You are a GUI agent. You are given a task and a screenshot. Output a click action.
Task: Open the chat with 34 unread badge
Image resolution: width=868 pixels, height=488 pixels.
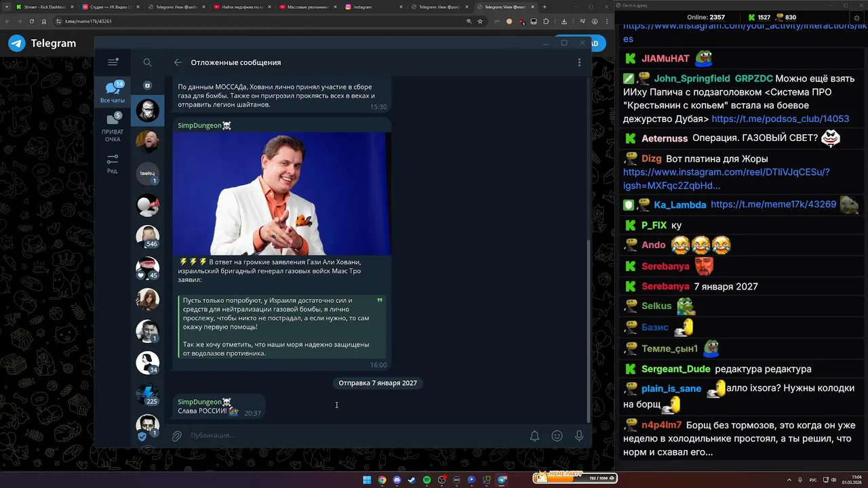pyautogui.click(x=147, y=363)
